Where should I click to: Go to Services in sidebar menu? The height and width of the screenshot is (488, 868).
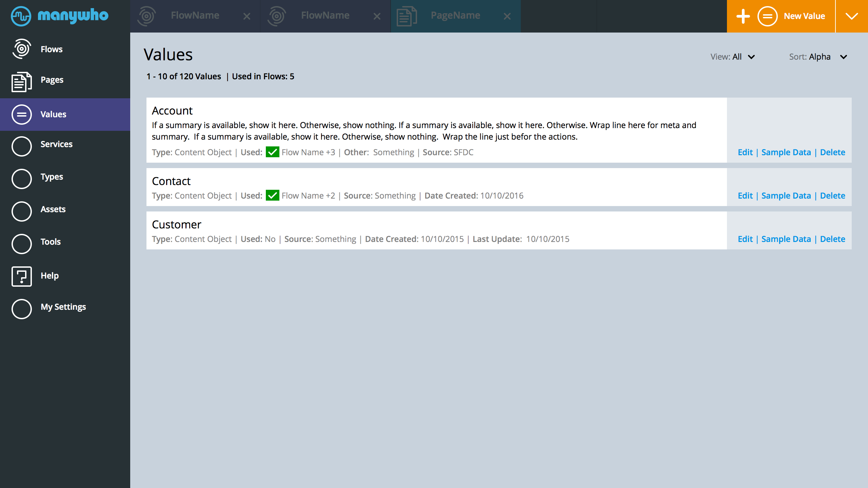coord(57,144)
